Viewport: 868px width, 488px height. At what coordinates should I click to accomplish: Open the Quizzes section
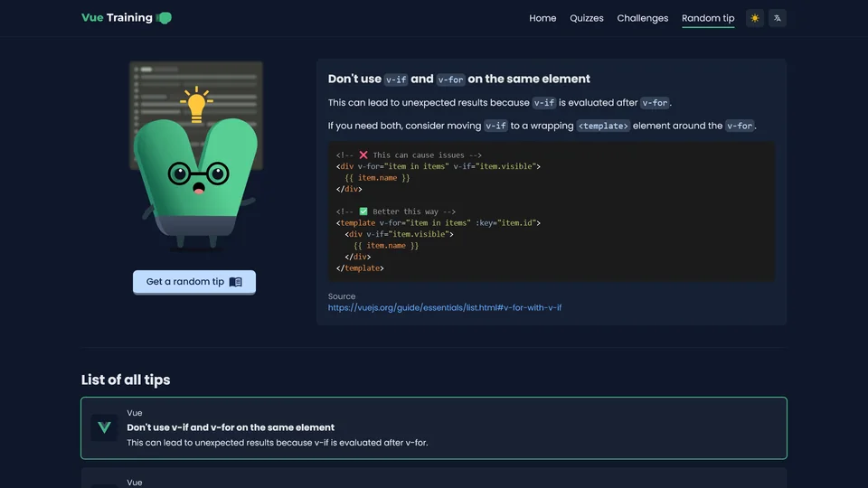(586, 18)
